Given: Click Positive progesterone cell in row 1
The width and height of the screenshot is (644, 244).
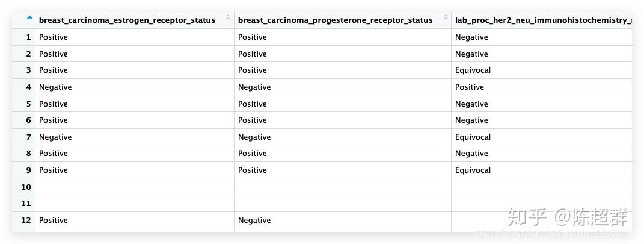Looking at the screenshot, I should [x=253, y=37].
